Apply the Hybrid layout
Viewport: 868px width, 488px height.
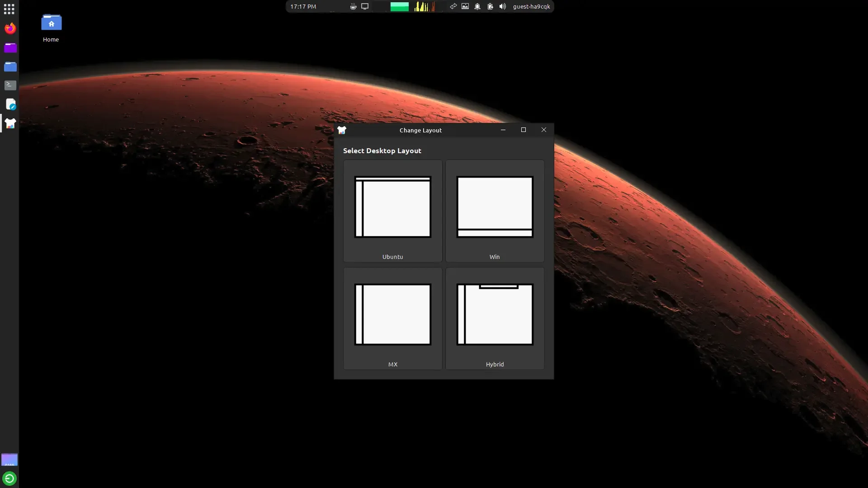[495, 319]
